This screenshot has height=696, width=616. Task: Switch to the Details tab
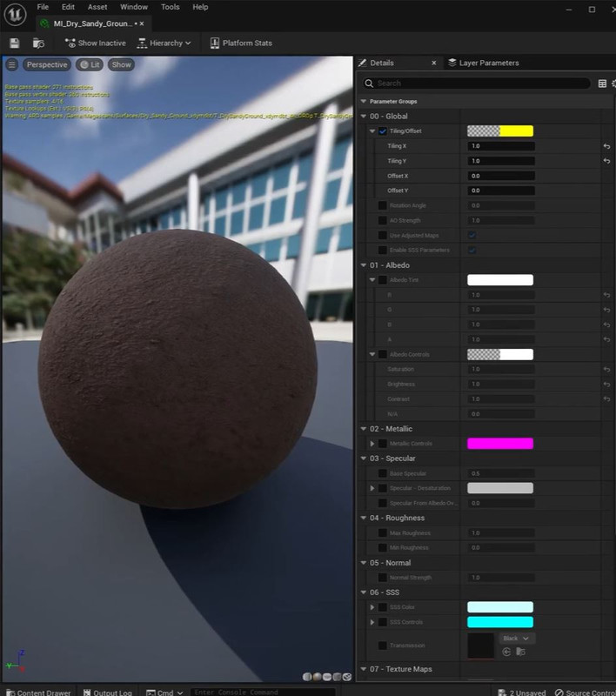click(382, 63)
